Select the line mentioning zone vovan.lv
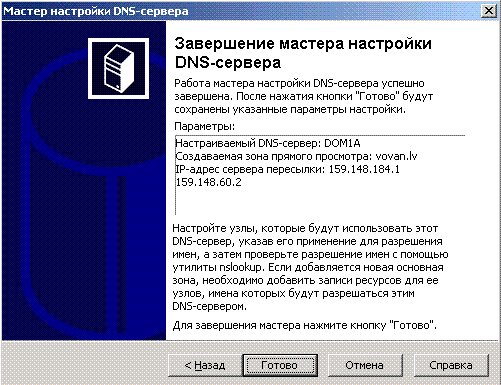 296,156
